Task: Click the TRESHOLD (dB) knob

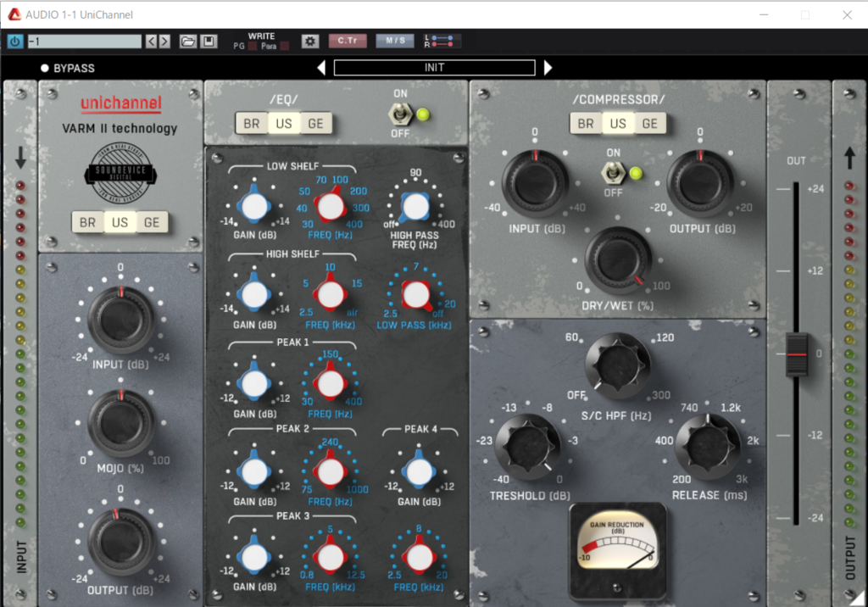Action: tap(529, 447)
